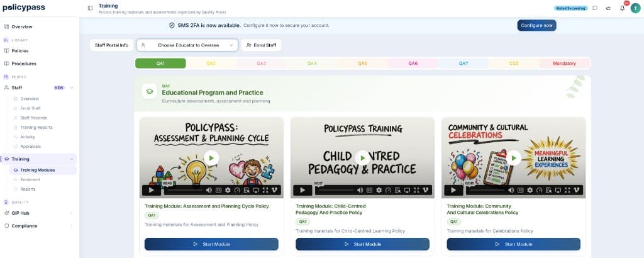Play Assessment & Planning Cycle video from control bar
The image size is (644, 258).
(x=152, y=190)
